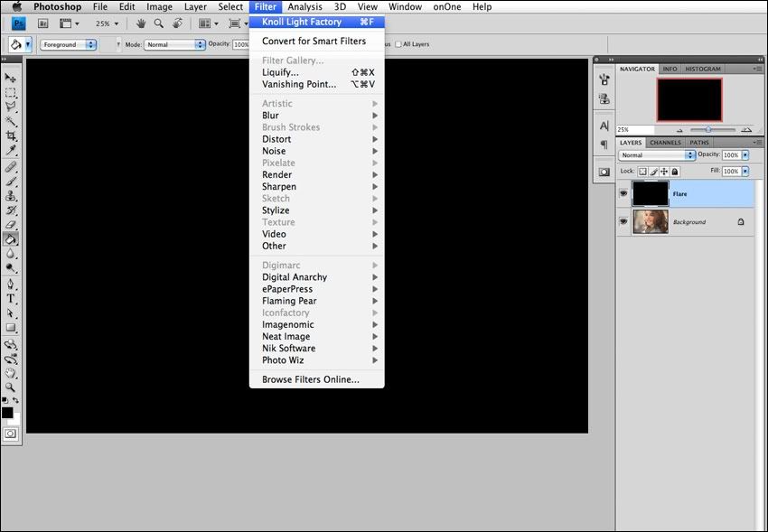Toggle Lock transparent pixels
Image resolution: width=768 pixels, height=532 pixels.
point(642,172)
